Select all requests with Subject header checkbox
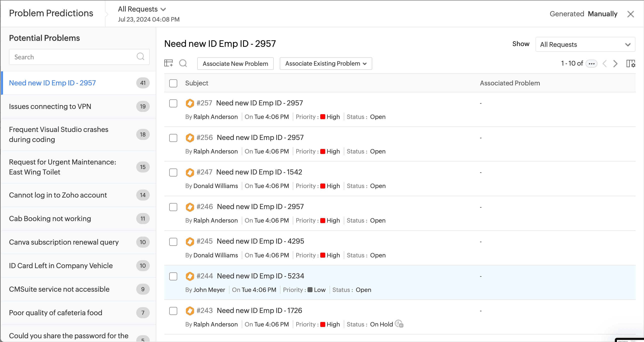Screen dimensions: 644x342 click(173, 83)
